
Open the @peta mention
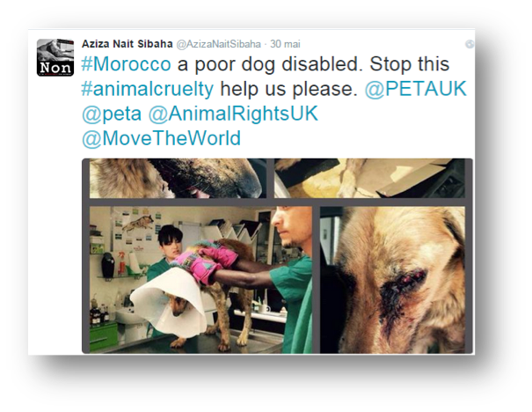point(112,114)
